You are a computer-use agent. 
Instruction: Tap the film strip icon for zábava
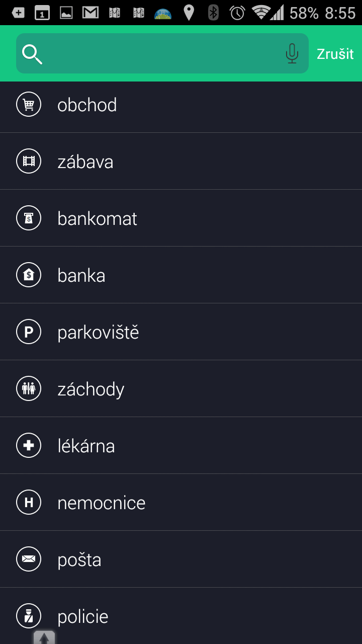(x=29, y=162)
